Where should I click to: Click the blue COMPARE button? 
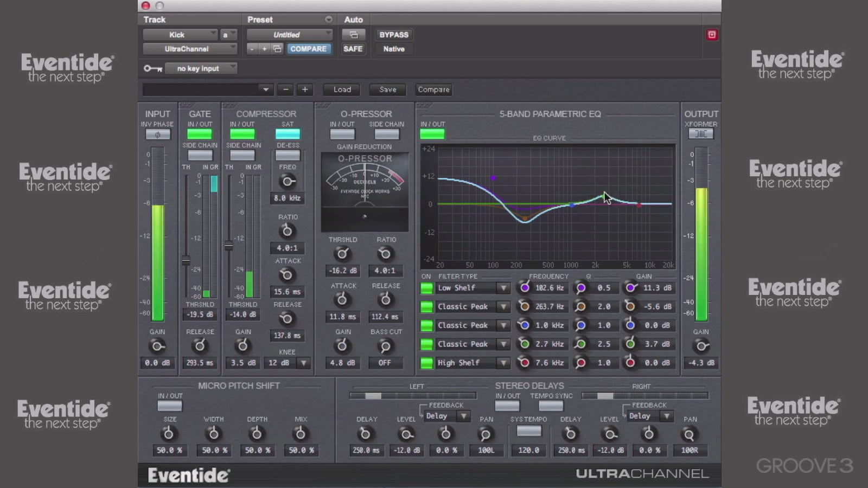point(308,49)
